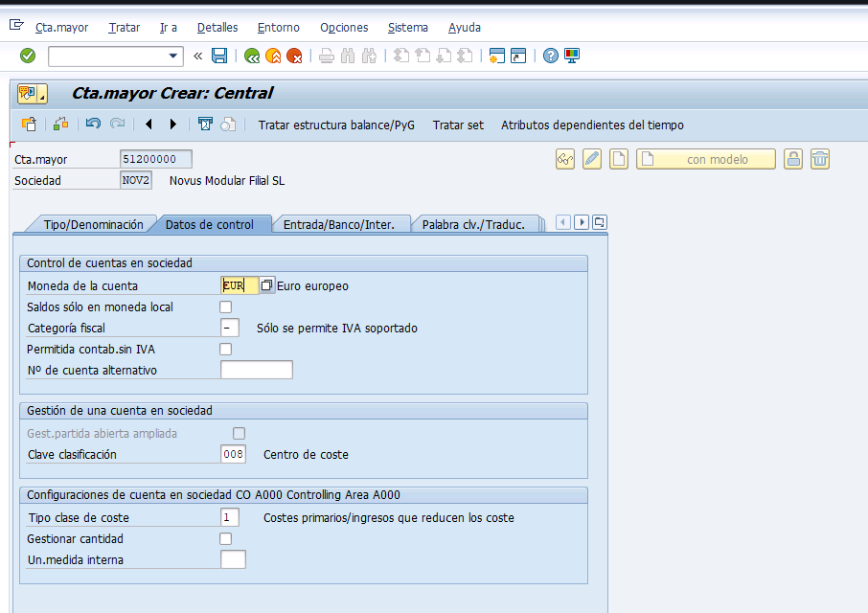
Task: Toggle Permitida contab.sin IVA checkbox
Action: (x=225, y=349)
